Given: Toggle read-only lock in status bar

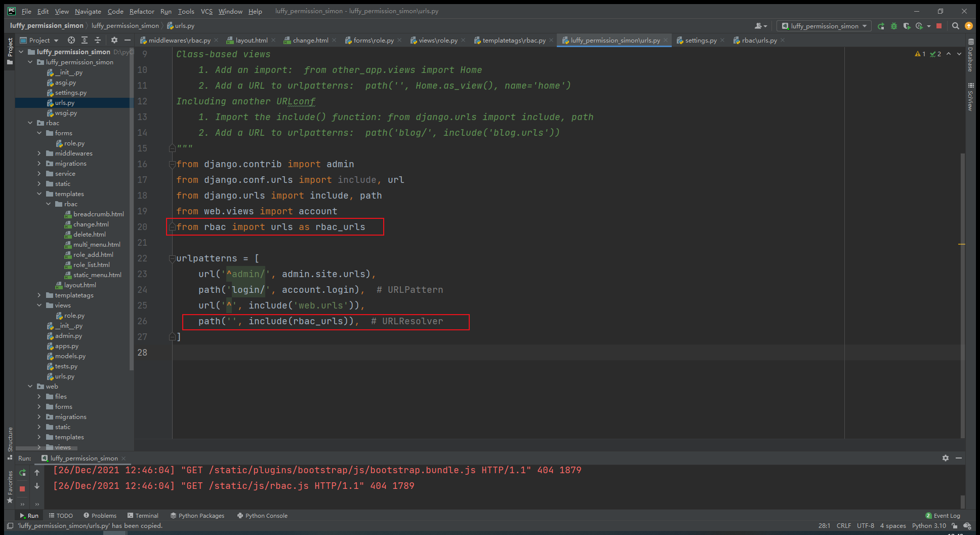Looking at the screenshot, I should pos(955,526).
